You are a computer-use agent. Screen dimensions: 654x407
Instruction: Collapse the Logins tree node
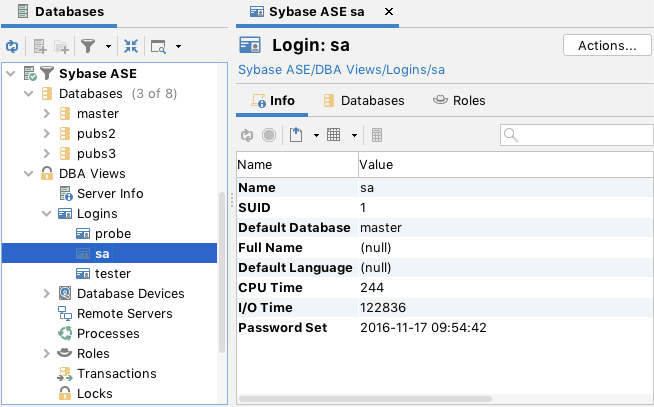[47, 213]
